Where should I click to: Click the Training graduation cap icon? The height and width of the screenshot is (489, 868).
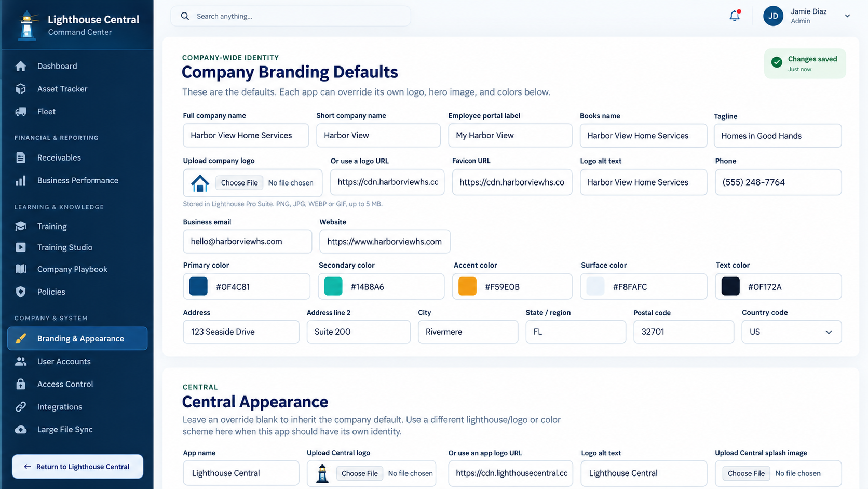[x=21, y=227]
